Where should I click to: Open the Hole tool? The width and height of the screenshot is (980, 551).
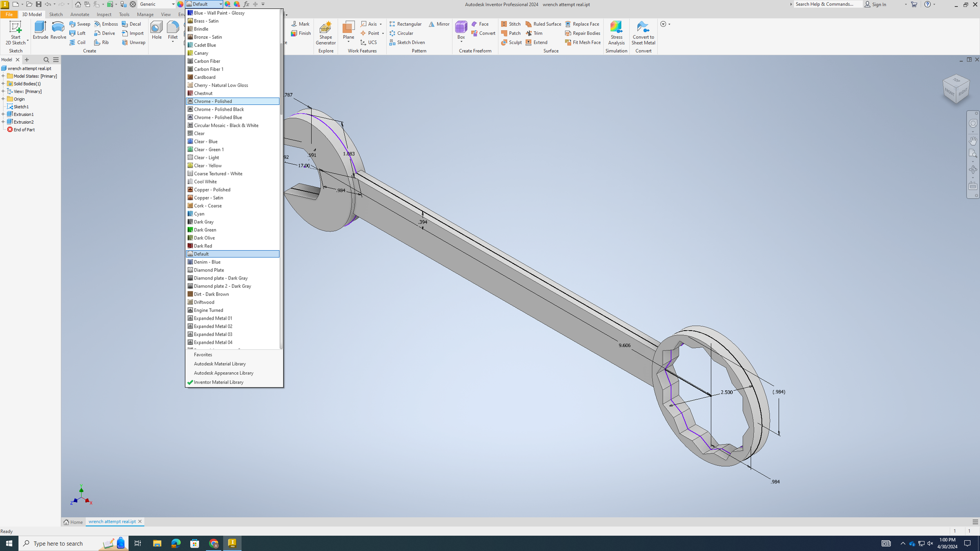156,33
